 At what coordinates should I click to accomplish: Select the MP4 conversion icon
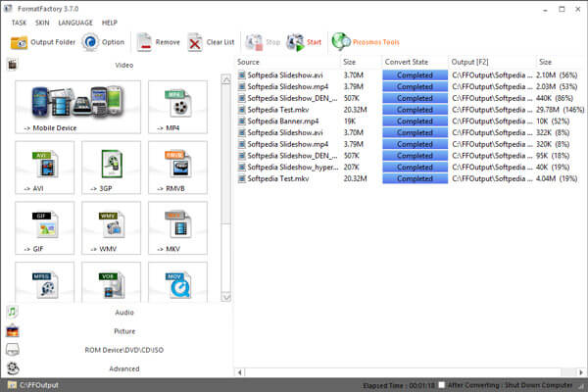pyautogui.click(x=177, y=107)
